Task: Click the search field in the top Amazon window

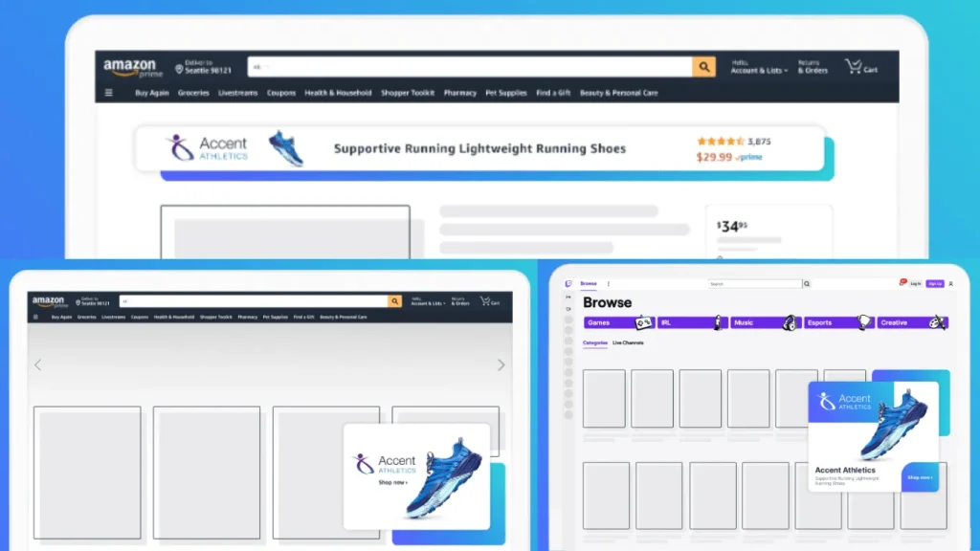Action: [470, 67]
